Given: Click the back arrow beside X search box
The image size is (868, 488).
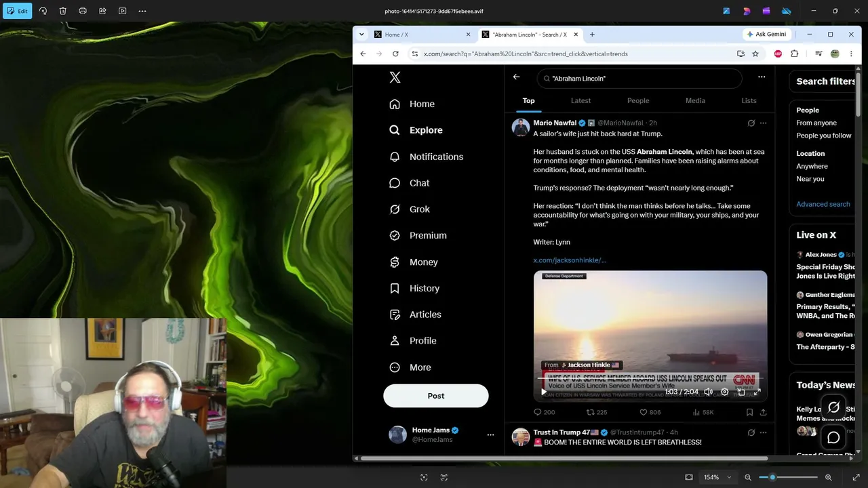Looking at the screenshot, I should pyautogui.click(x=517, y=77).
